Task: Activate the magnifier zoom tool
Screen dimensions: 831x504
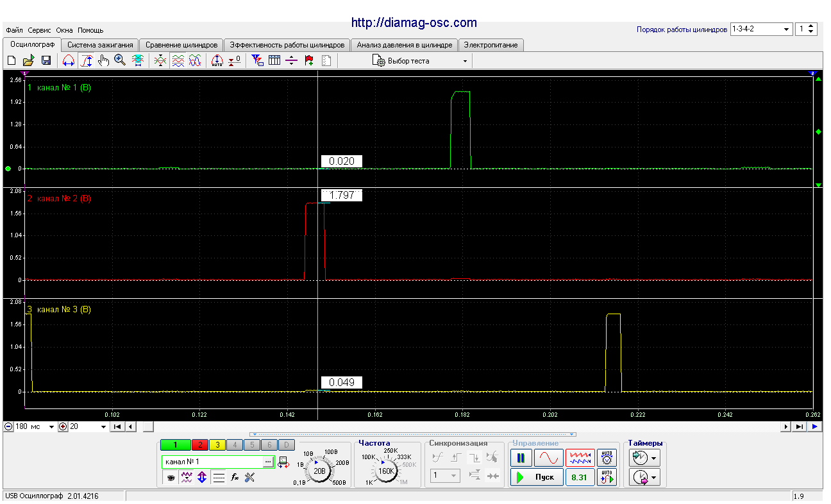Action: click(120, 60)
